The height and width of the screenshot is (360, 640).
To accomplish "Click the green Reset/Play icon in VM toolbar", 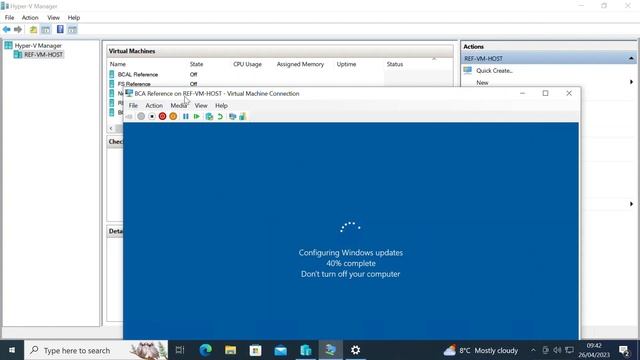I will coord(197,116).
